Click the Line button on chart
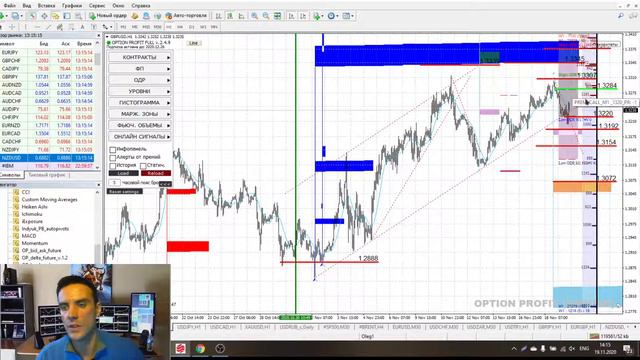This screenshot has width=640, height=360. 194,43
